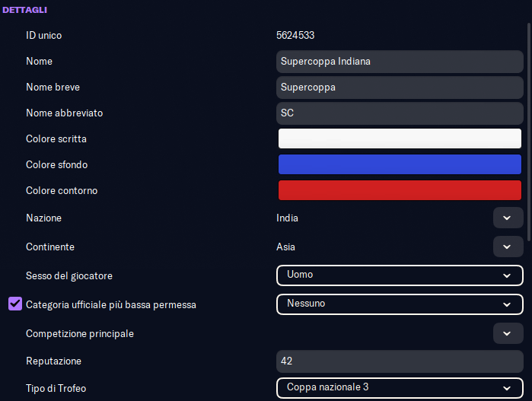The image size is (532, 401).
Task: Pick the blue Colore sfondo swatch
Action: (x=399, y=164)
